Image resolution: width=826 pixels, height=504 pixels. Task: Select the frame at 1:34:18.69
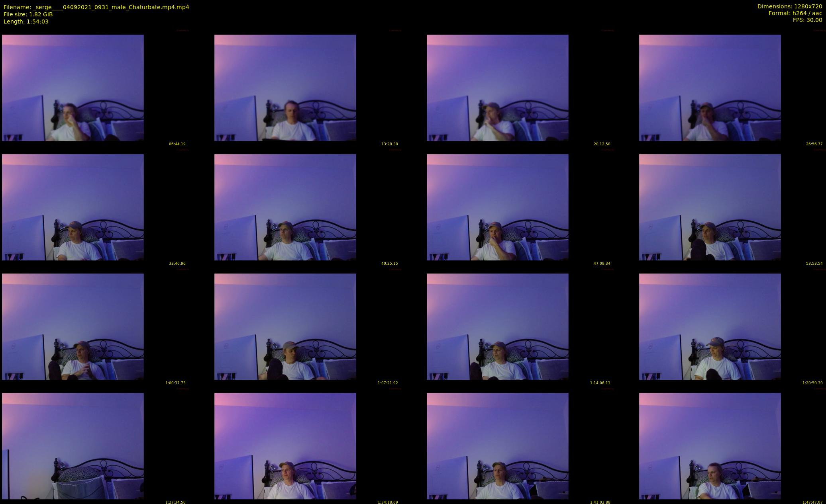(285, 446)
